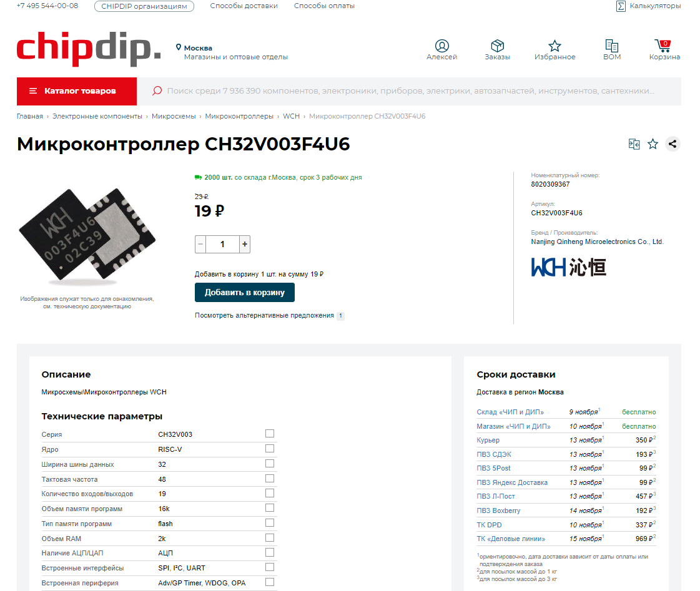Go to Способы оплаты page
Image resolution: width=700 pixels, height=591 pixels.
tap(324, 6)
